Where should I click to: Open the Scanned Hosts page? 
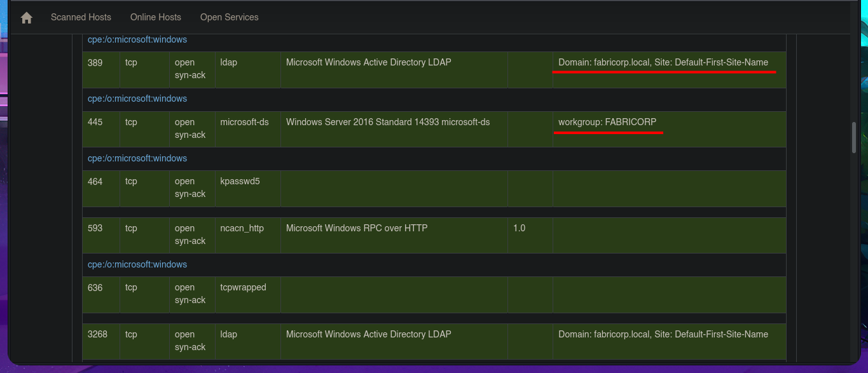click(81, 17)
